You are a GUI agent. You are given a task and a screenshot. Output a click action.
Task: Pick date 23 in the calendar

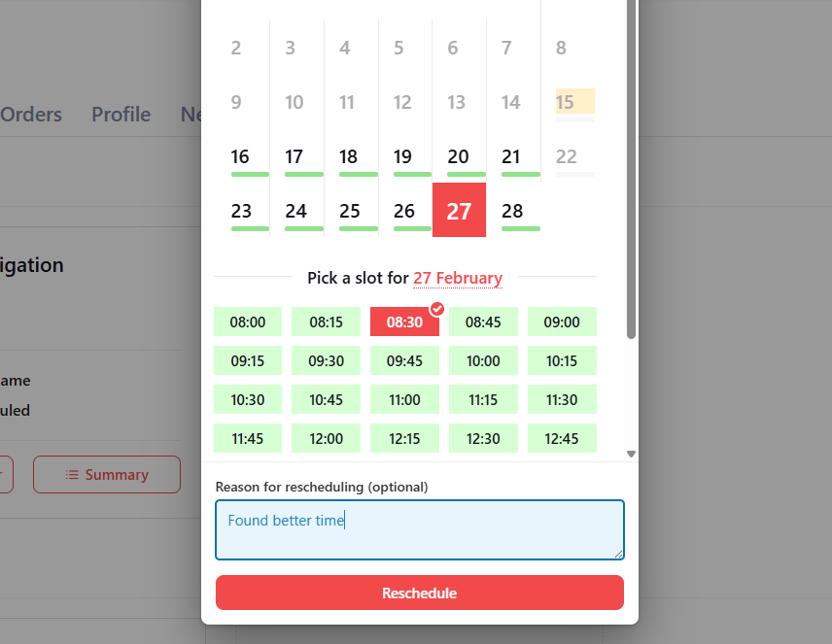242,211
